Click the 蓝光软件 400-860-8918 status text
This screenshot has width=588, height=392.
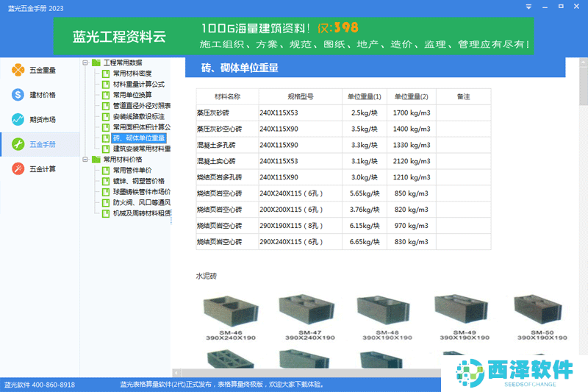point(40,385)
